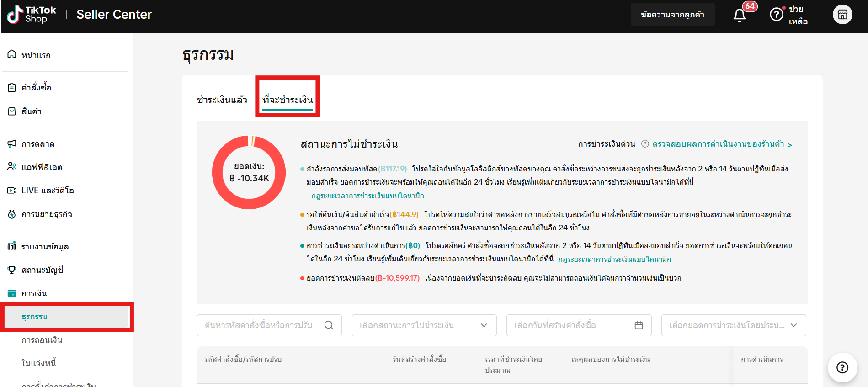The width and height of the screenshot is (868, 387).
Task: Click the TikTok Shop logo
Action: point(31,14)
